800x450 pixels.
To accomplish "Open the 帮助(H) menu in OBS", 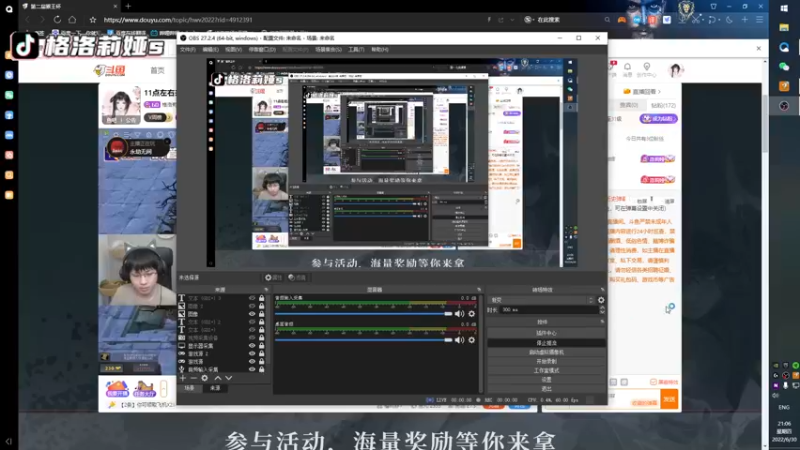I will (x=380, y=49).
